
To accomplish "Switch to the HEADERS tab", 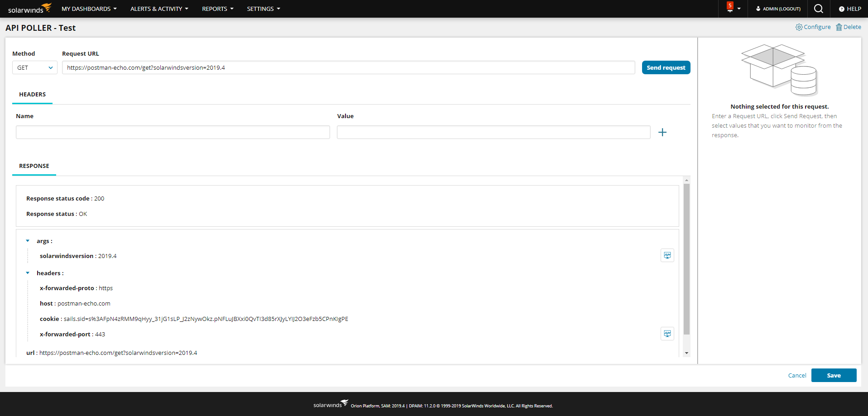I will click(32, 95).
